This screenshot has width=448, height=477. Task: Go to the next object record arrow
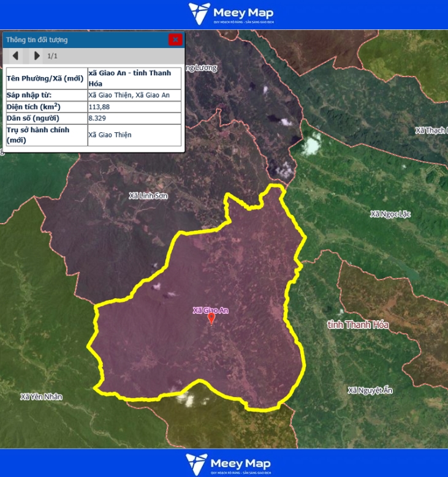point(37,56)
